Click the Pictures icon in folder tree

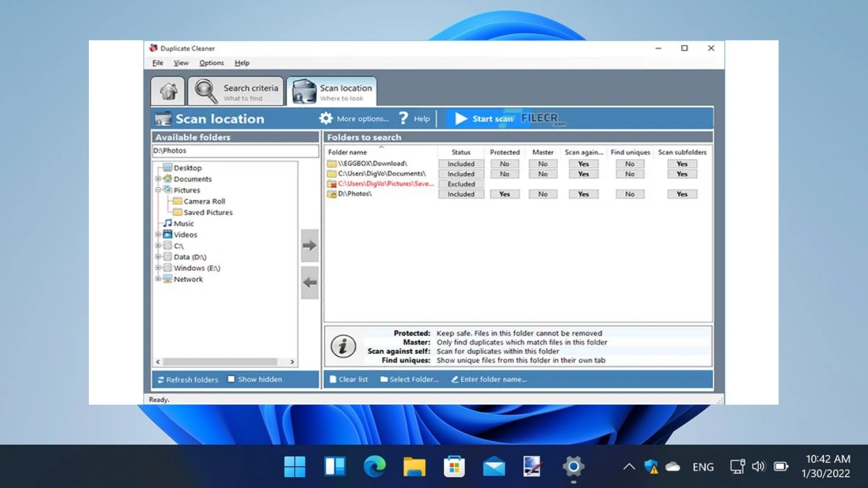coord(167,190)
